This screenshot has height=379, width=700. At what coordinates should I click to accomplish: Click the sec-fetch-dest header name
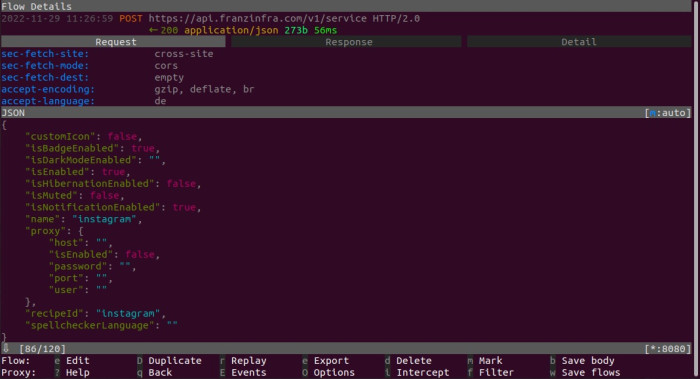[45, 78]
